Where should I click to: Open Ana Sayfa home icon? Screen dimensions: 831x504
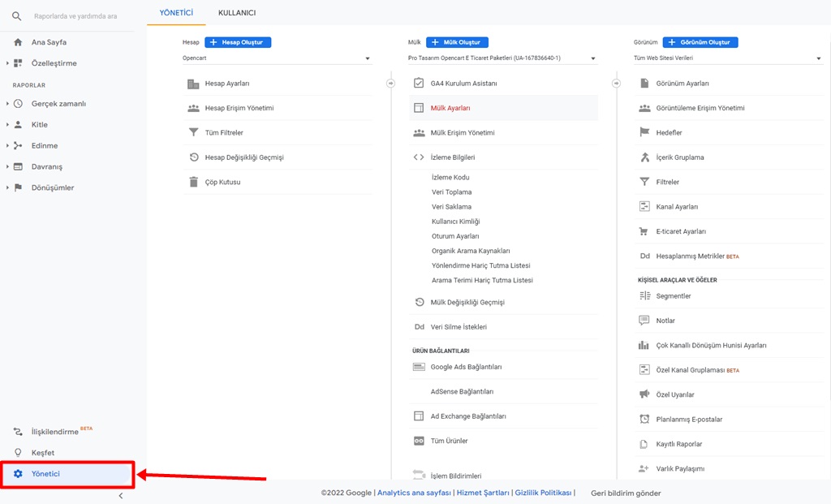pos(18,42)
